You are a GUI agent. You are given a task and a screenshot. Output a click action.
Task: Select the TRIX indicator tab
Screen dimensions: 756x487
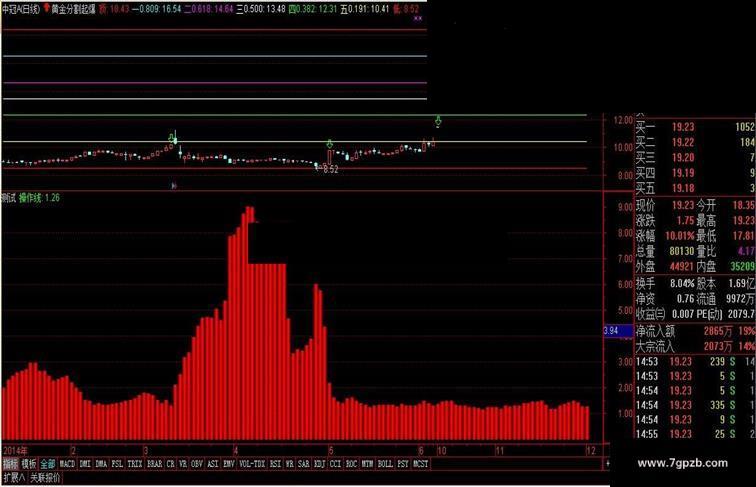coord(135,464)
